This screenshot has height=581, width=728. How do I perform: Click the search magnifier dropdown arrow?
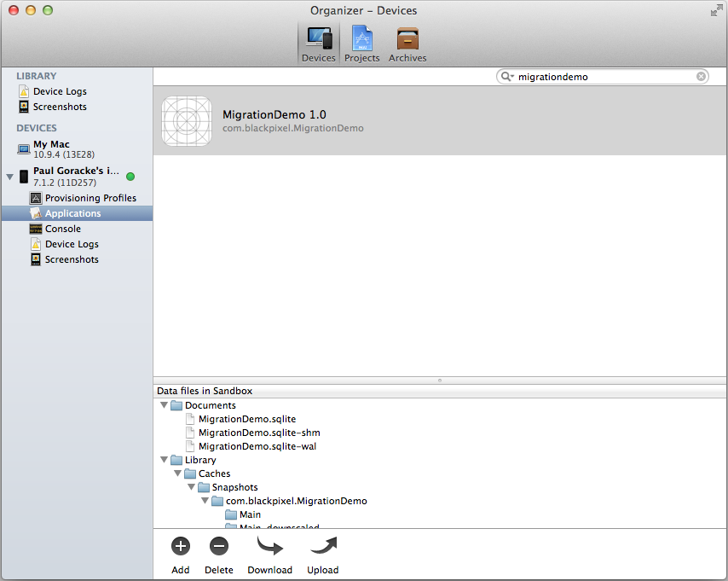pyautogui.click(x=511, y=76)
